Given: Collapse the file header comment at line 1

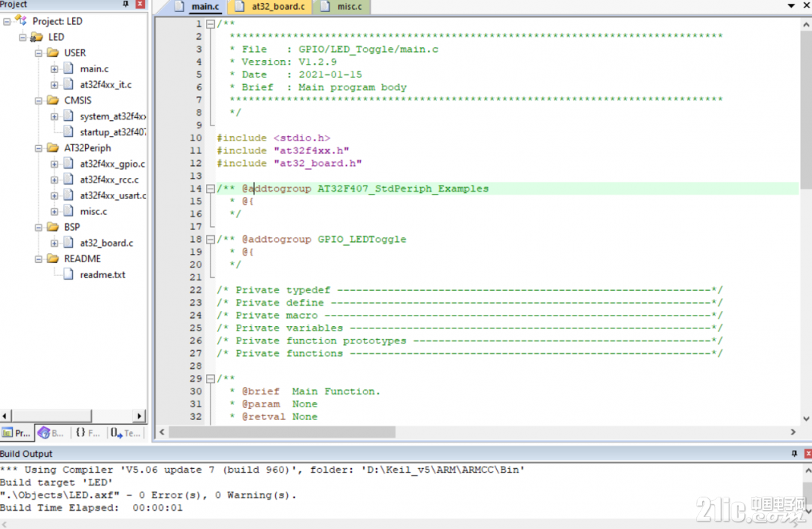Looking at the screenshot, I should pos(211,24).
